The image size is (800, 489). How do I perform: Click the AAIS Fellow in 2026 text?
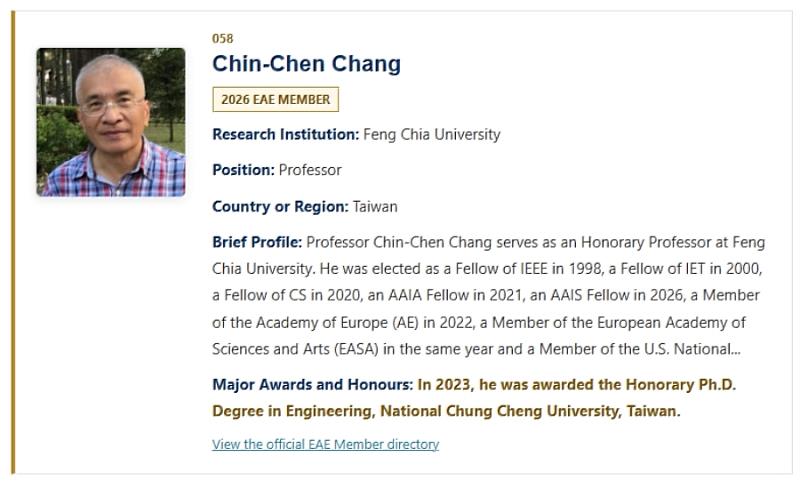(616, 295)
